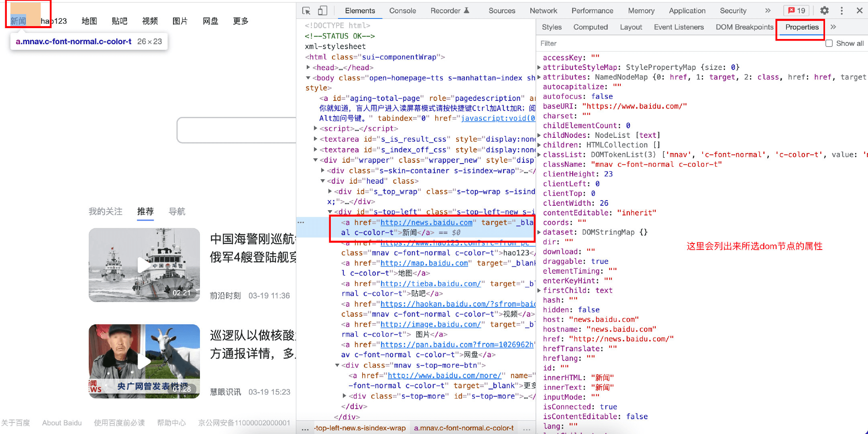Switch to 导航 feed tab
Screen dimensions: 868x434
177,211
